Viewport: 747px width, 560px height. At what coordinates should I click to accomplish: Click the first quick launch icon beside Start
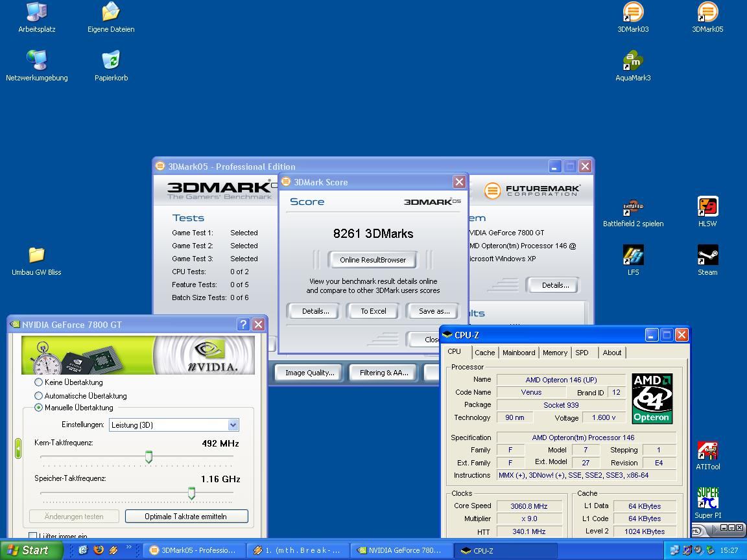click(84, 550)
